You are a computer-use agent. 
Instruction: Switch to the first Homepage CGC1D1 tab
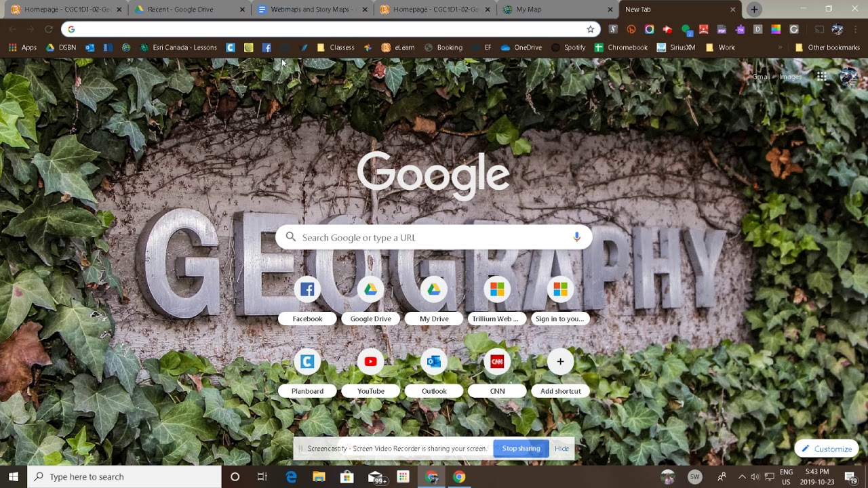click(66, 9)
